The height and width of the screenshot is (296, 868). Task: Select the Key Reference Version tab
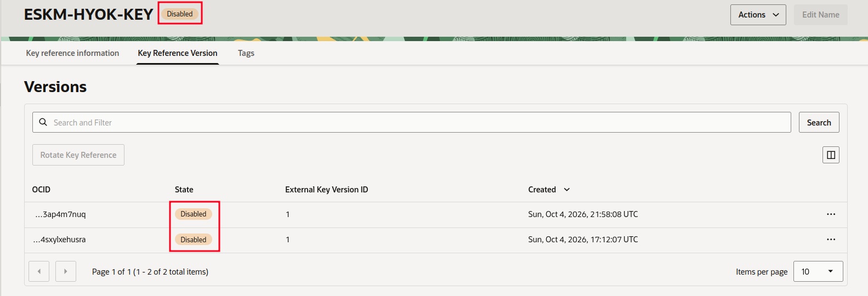[x=178, y=53]
